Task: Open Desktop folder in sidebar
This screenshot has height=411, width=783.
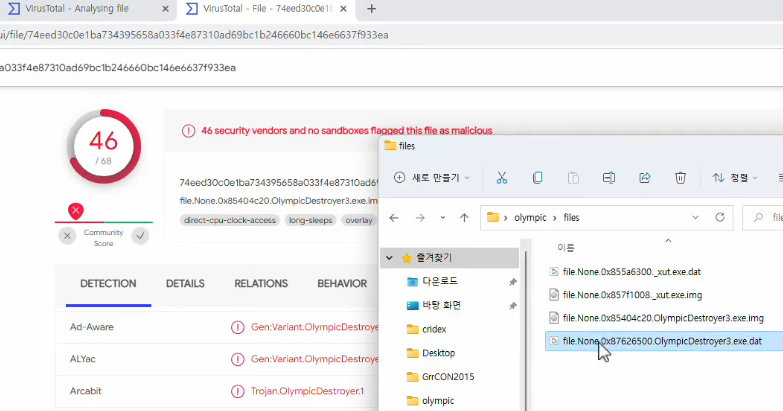Action: point(438,353)
